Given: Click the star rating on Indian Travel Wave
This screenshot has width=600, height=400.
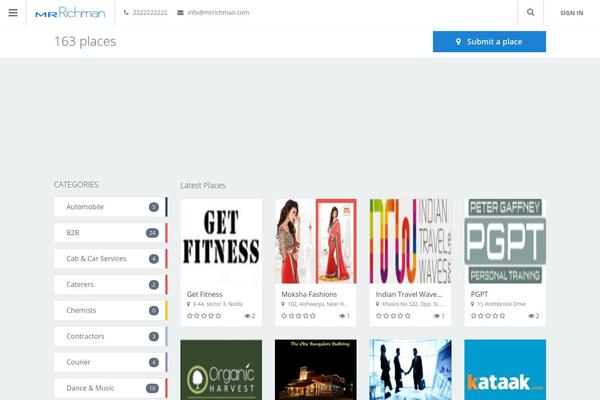Looking at the screenshot, I should tap(393, 316).
